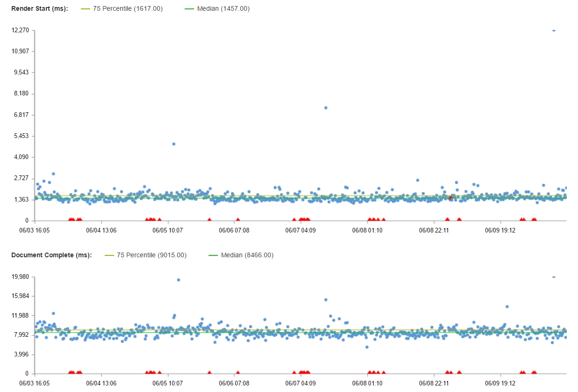Hide the Median series in Document Complete
Image resolution: width=578 pixels, height=392 pixels.
coord(241,255)
